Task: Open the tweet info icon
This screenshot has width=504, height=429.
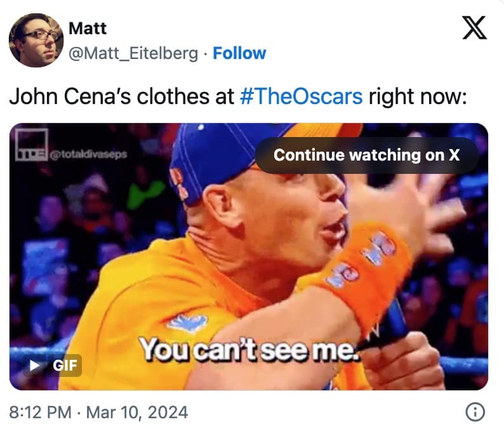Action: pyautogui.click(x=475, y=412)
